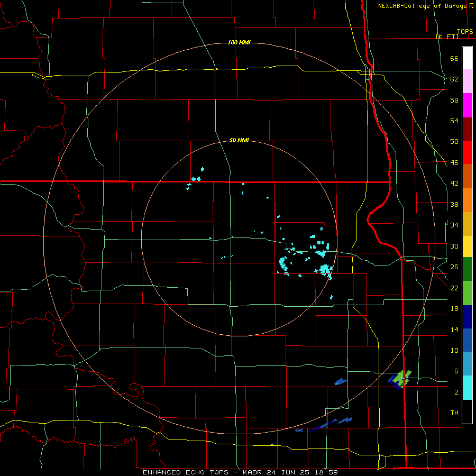
Task: Click the legend value '14'
Action: tap(454, 330)
